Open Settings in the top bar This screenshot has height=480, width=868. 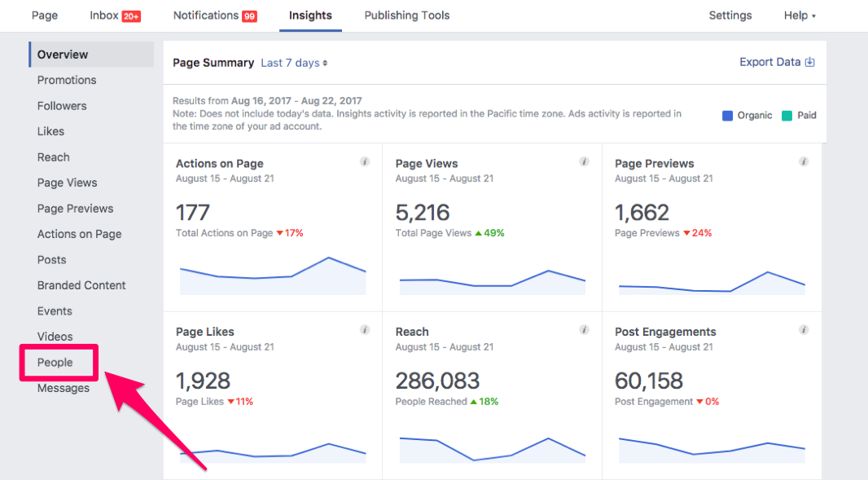pyautogui.click(x=730, y=15)
